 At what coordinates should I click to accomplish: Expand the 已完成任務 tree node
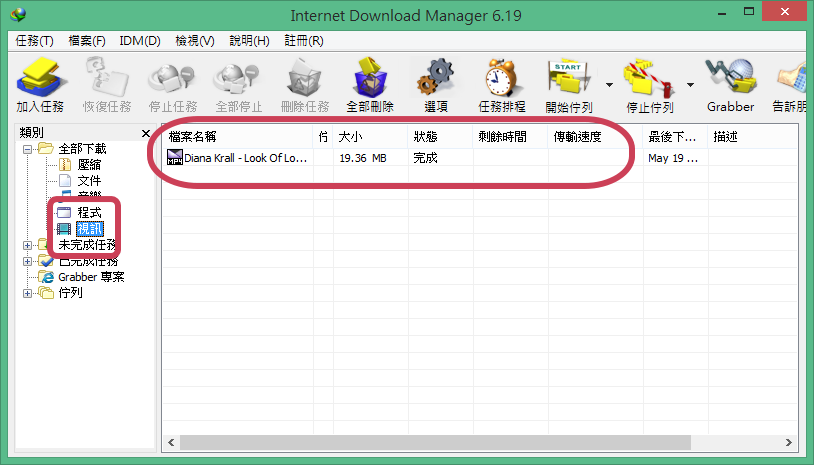27,261
